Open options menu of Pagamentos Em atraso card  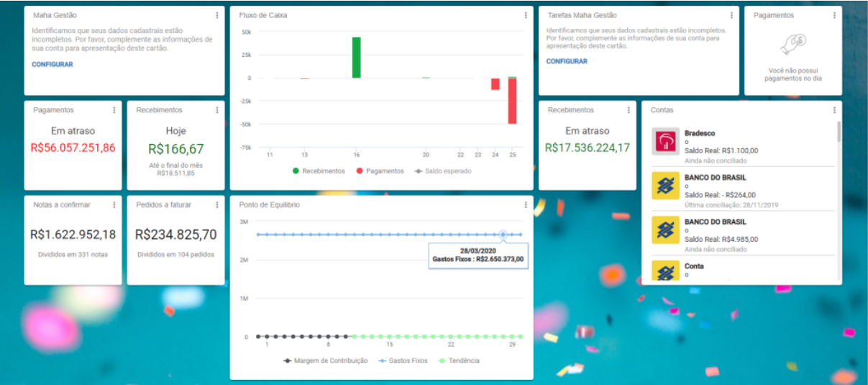(114, 110)
